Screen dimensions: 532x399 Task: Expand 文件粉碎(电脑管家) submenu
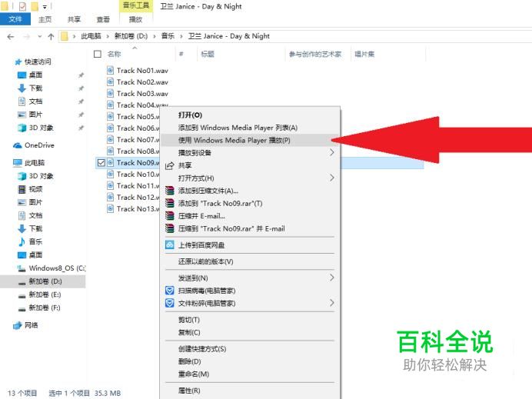(250, 303)
